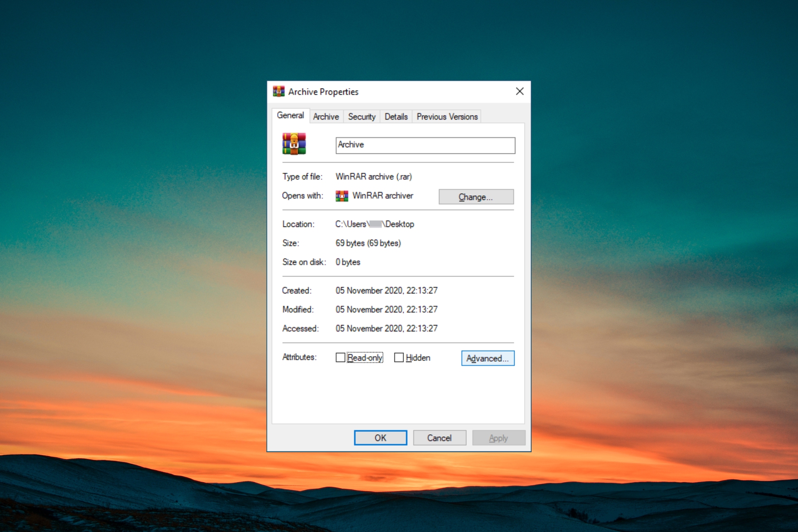
Task: Click the Modified date value
Action: [x=387, y=310]
